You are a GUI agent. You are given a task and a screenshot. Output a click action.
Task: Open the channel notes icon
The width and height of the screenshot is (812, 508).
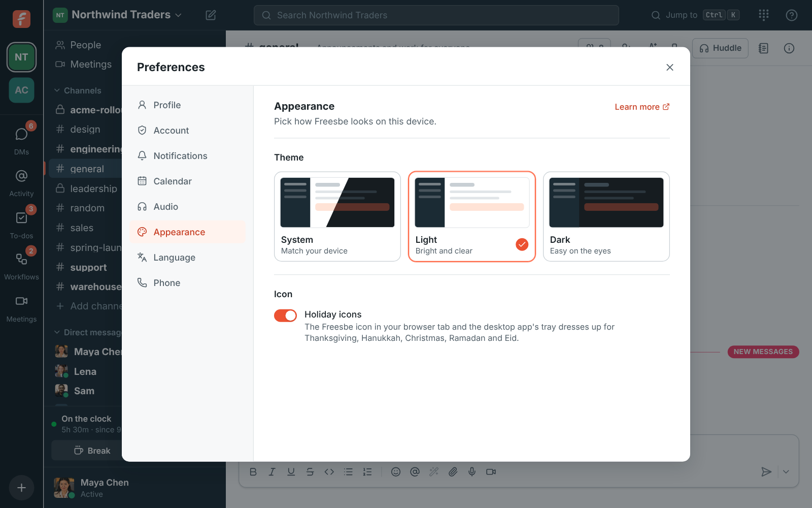click(763, 48)
